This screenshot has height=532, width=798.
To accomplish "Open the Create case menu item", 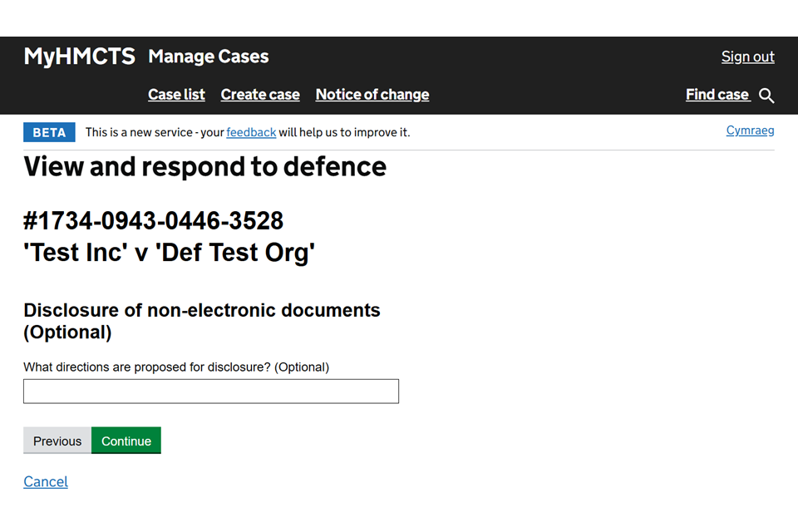I will pyautogui.click(x=260, y=95).
